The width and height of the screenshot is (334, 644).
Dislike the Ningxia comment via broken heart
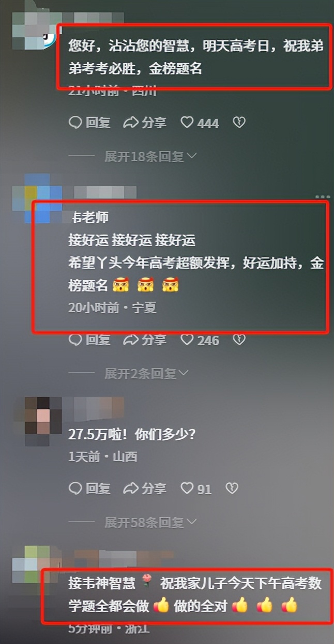pyautogui.click(x=238, y=340)
